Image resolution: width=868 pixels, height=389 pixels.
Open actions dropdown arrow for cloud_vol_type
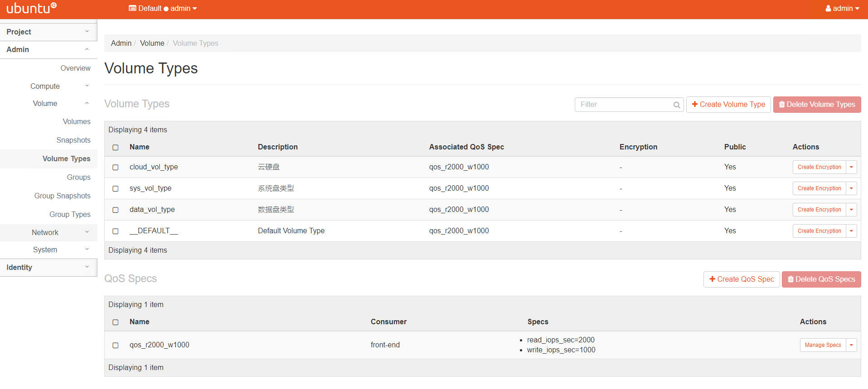click(851, 167)
